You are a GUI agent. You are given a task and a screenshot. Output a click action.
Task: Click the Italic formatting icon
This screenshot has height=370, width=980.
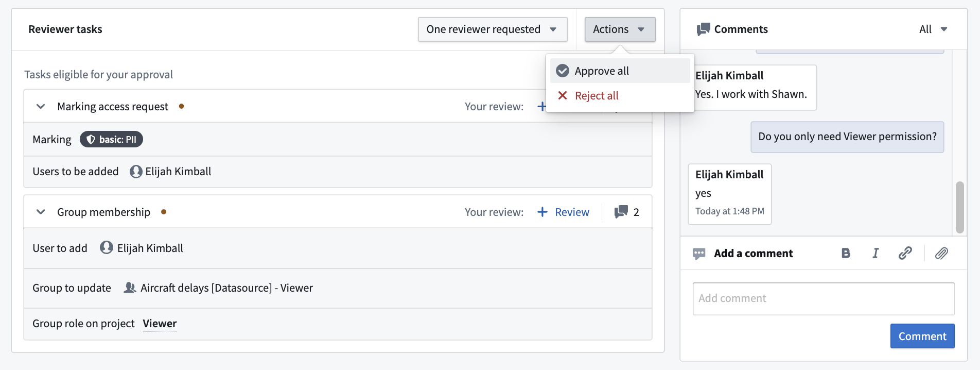(876, 253)
